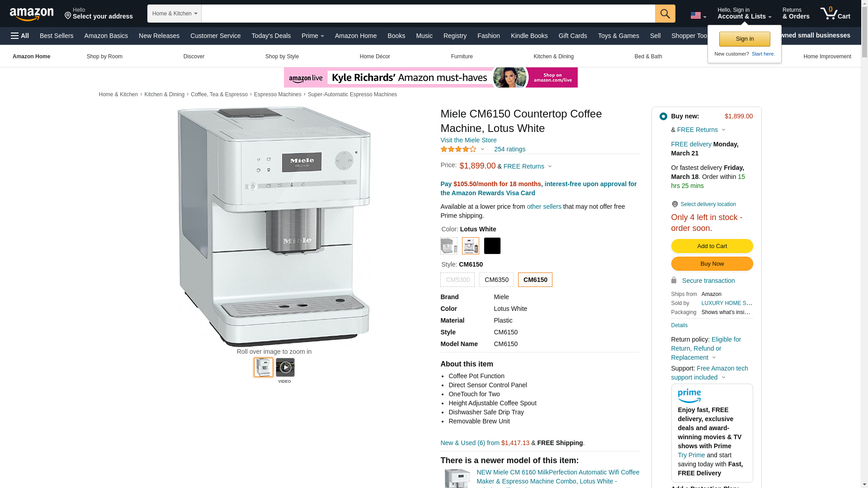Select the black color swatch
The image size is (868, 488).
[x=492, y=246]
